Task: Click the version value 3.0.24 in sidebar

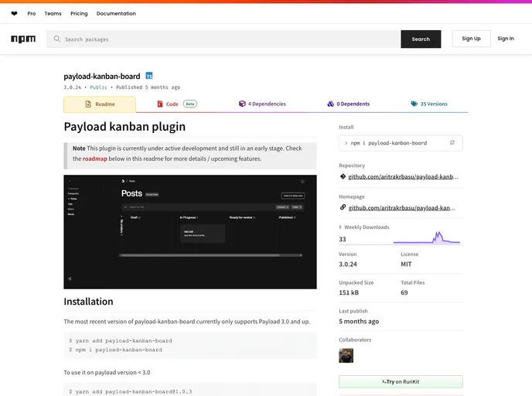Action: pos(348,264)
